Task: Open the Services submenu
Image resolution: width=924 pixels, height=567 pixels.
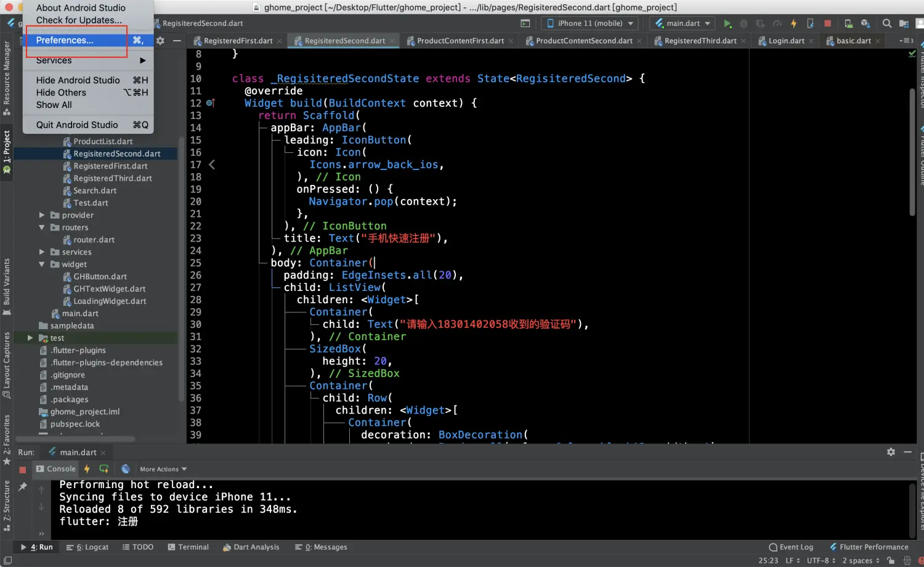Action: [x=88, y=60]
